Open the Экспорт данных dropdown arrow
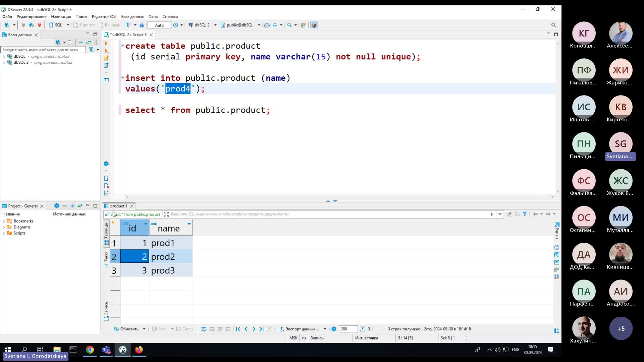 [325, 329]
